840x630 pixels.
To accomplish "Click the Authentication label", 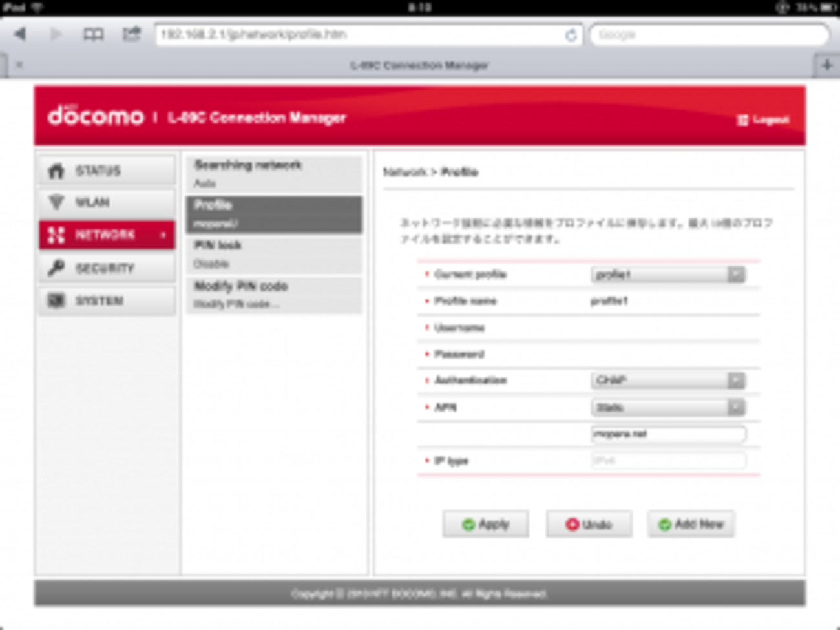I will click(470, 381).
